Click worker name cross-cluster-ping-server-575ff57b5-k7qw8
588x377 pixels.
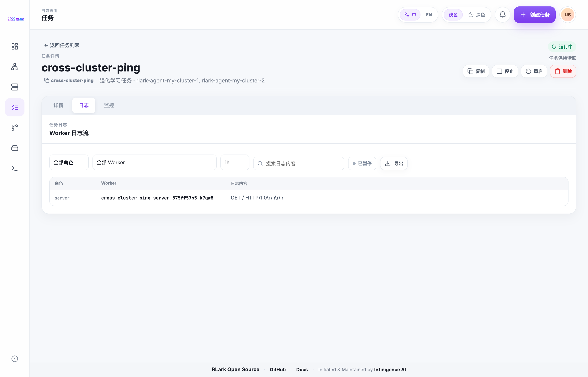(x=157, y=198)
